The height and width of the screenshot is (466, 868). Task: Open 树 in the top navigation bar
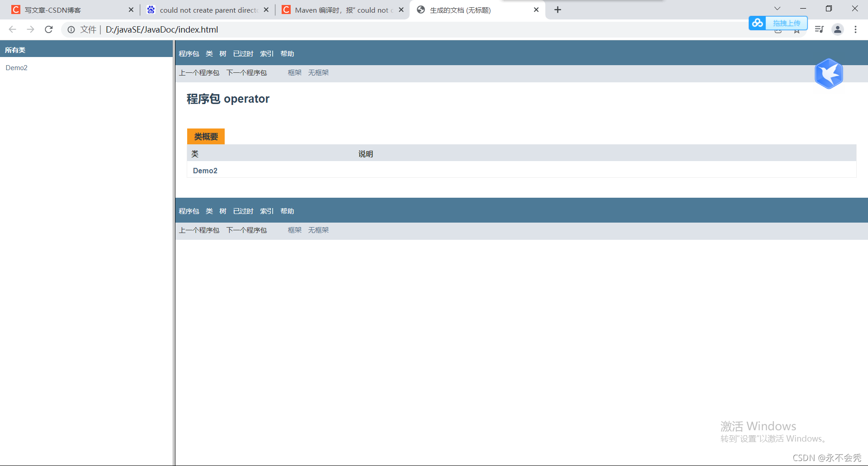click(x=223, y=54)
